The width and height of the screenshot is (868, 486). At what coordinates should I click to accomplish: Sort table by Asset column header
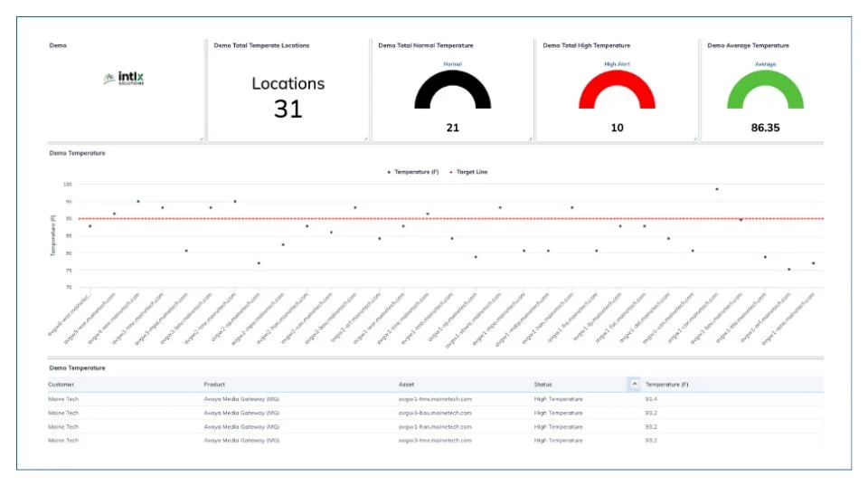[x=406, y=384]
